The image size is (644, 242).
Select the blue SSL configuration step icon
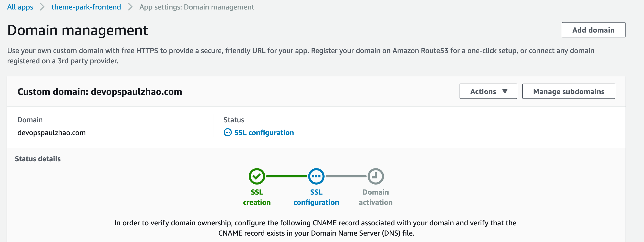[317, 176]
